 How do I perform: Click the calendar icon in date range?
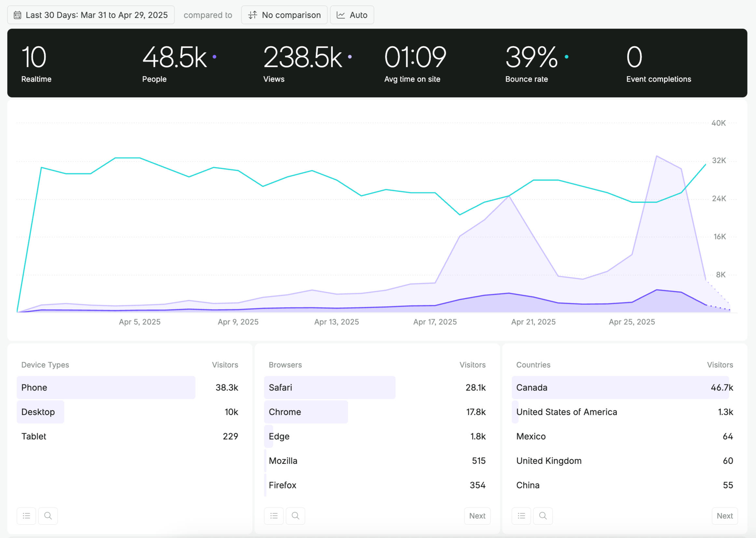[18, 15]
